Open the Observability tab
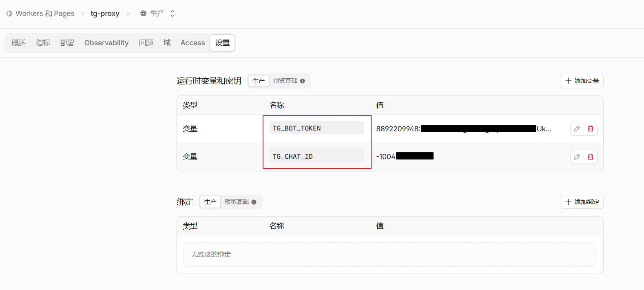644x290 pixels. 106,43
